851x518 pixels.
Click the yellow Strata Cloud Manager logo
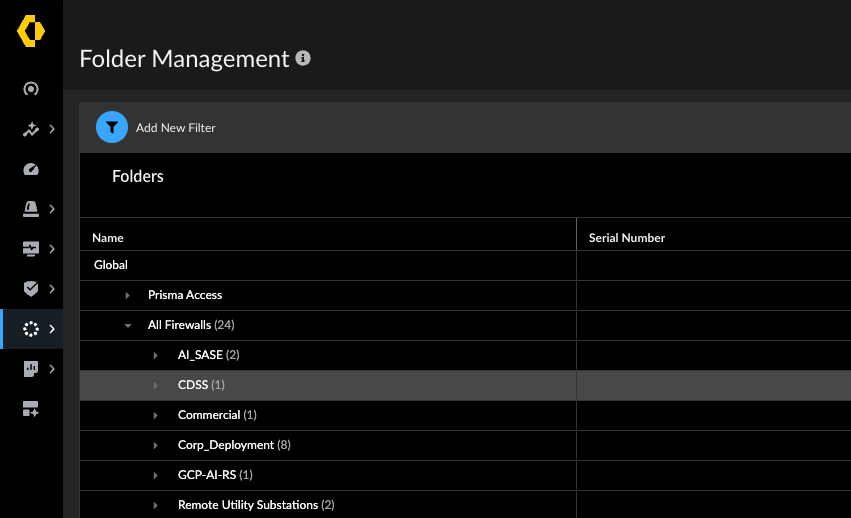tap(31, 31)
